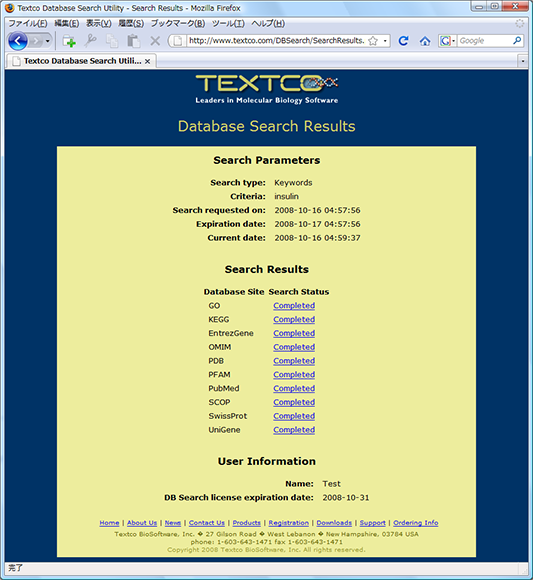Image resolution: width=533 pixels, height=580 pixels.
Task: Click the Home house icon
Action: [x=425, y=41]
